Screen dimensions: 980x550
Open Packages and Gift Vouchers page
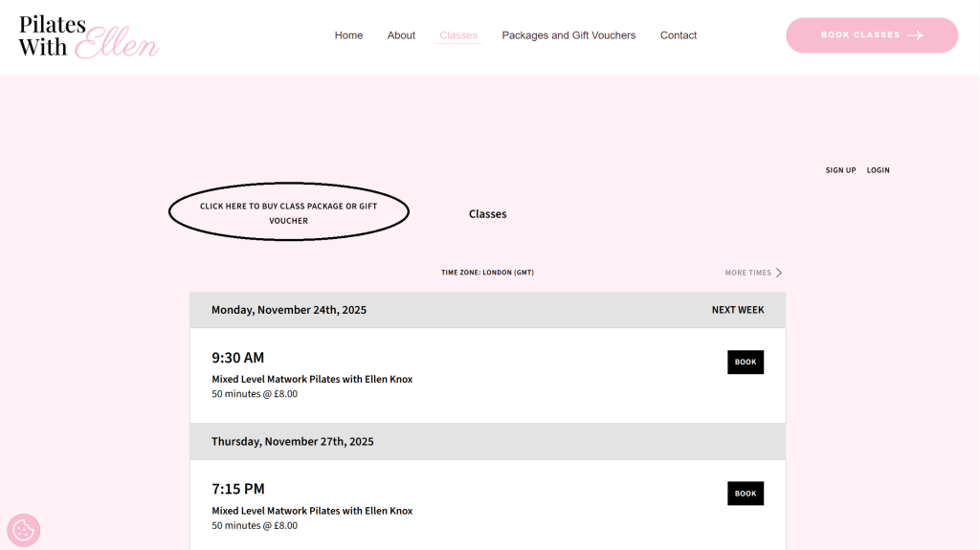(x=568, y=35)
